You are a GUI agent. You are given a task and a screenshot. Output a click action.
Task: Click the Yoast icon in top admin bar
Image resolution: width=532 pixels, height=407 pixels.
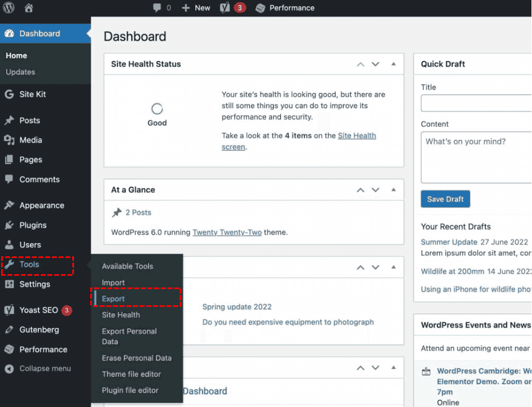(225, 8)
